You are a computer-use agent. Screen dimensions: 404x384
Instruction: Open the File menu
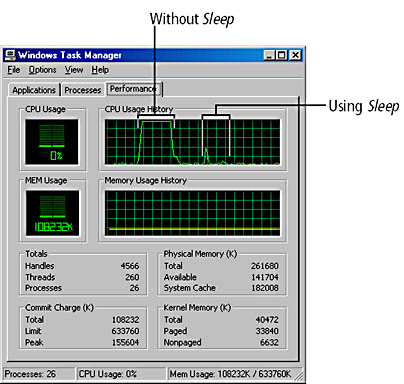14,70
